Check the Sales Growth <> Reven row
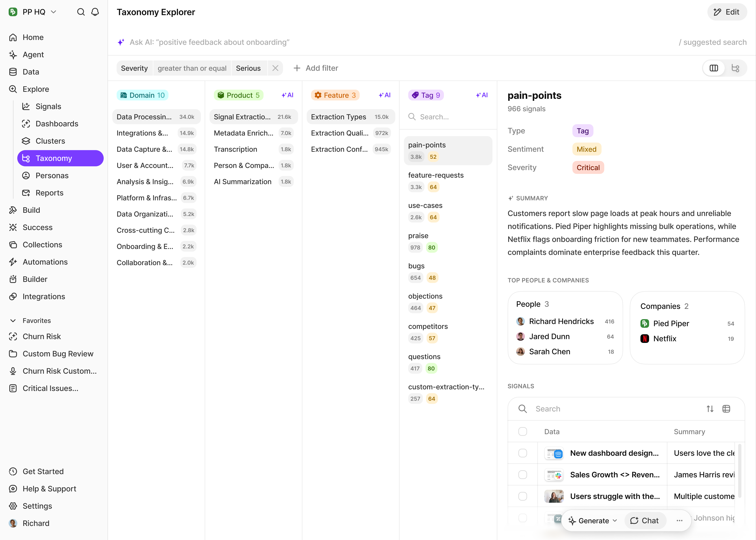Screen dimensions: 756x540 523,475
